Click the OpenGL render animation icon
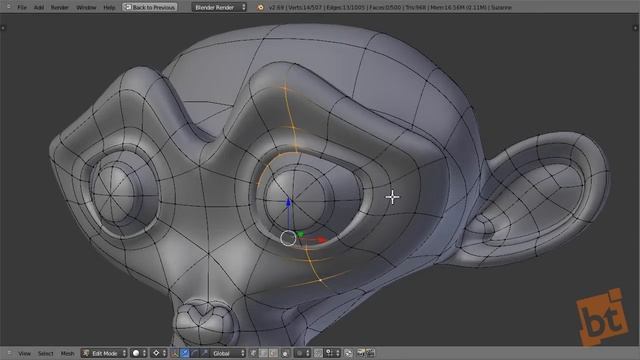 click(371, 353)
